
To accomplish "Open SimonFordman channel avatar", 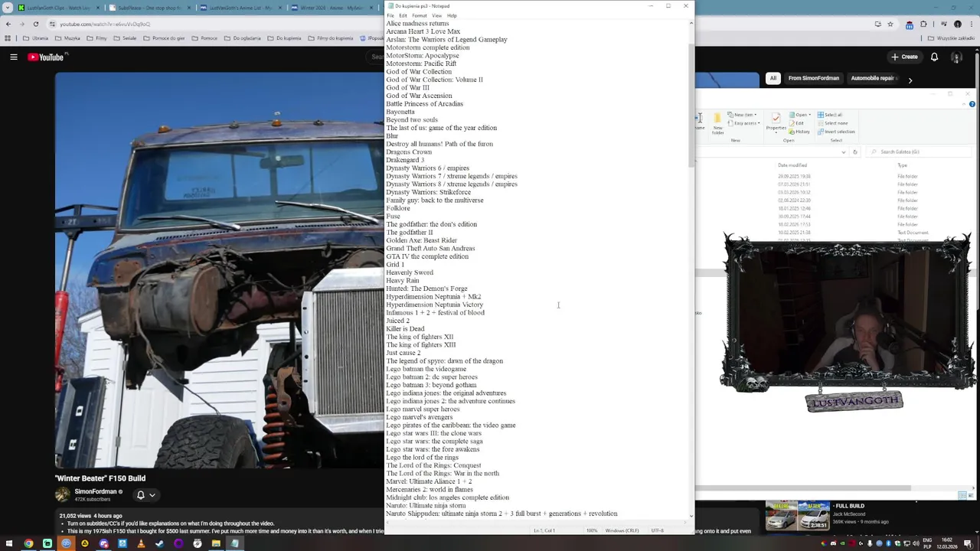I will click(x=62, y=494).
